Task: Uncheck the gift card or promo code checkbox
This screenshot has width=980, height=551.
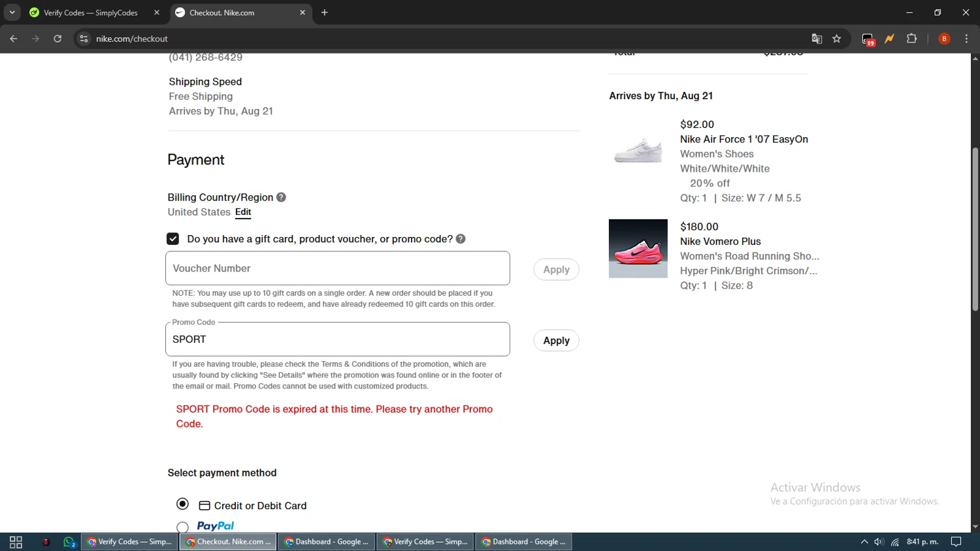Action: pyautogui.click(x=173, y=239)
